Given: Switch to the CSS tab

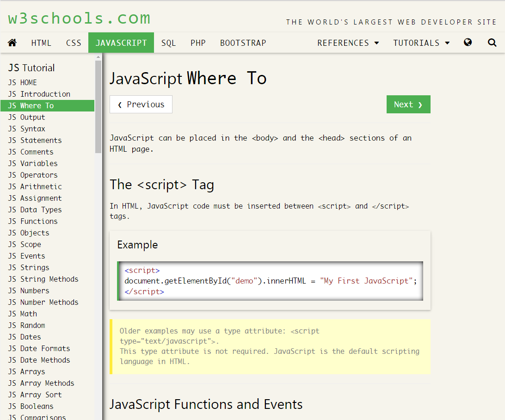Looking at the screenshot, I should 74,43.
